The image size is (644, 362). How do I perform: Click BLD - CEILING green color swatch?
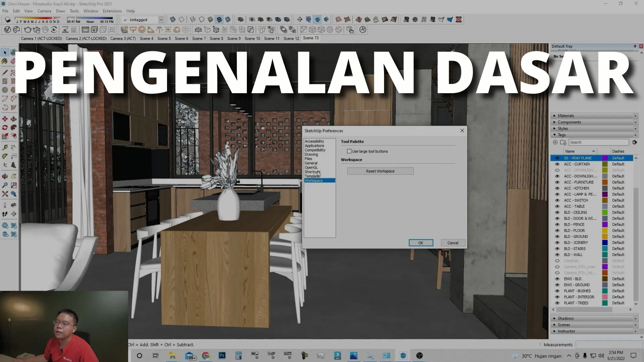tap(605, 213)
